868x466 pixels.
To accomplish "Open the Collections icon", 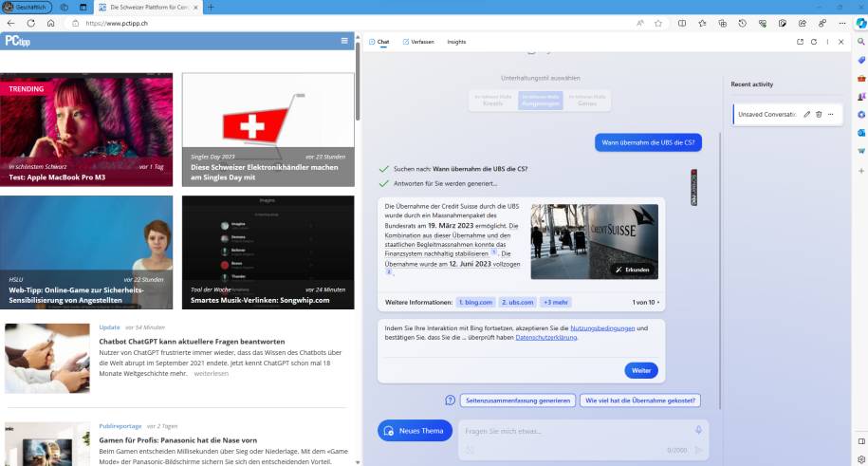I will [x=723, y=24].
